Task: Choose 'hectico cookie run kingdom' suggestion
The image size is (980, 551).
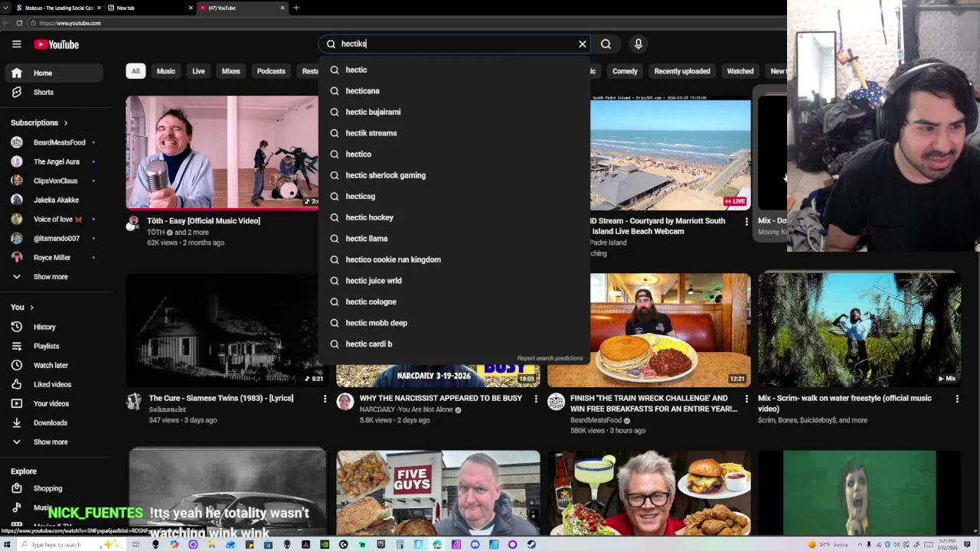Action: [x=455, y=259]
